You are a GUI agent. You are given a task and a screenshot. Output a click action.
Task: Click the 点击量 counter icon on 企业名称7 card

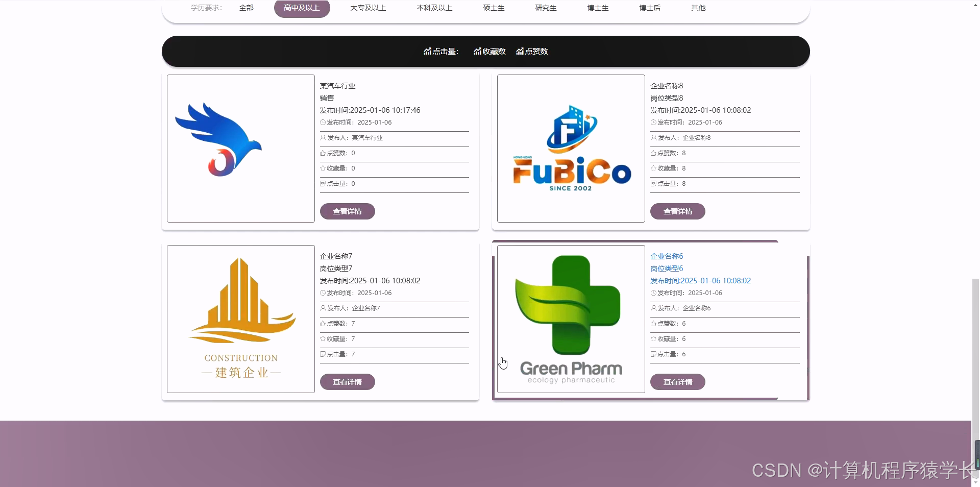click(x=323, y=354)
